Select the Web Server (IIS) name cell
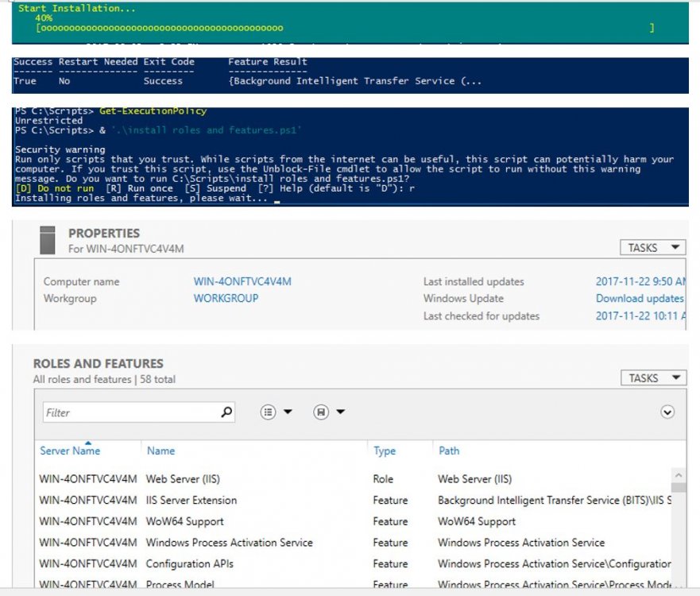Screen dimensions: 700x596 [x=183, y=479]
